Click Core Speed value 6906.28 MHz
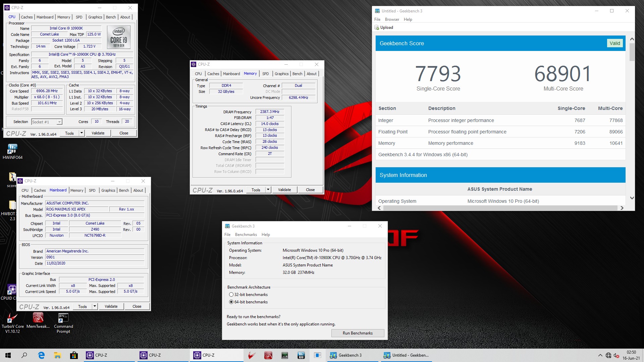The height and width of the screenshot is (362, 644). 47,91
